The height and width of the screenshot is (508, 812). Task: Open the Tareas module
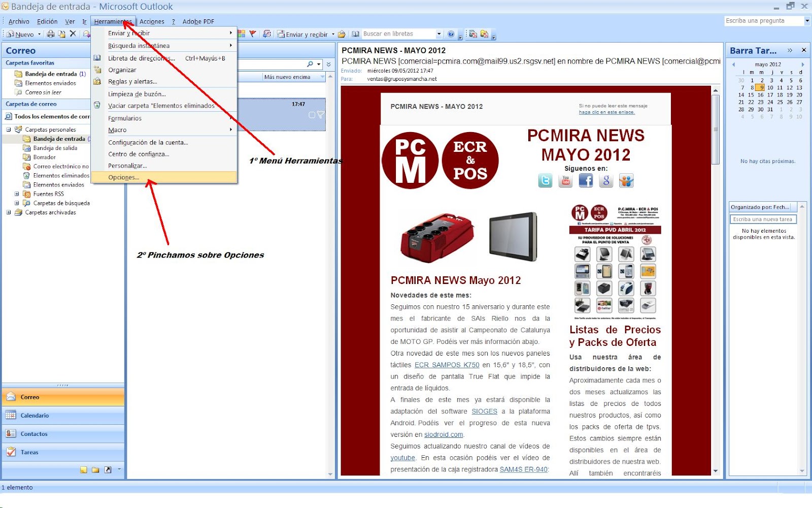click(x=63, y=452)
